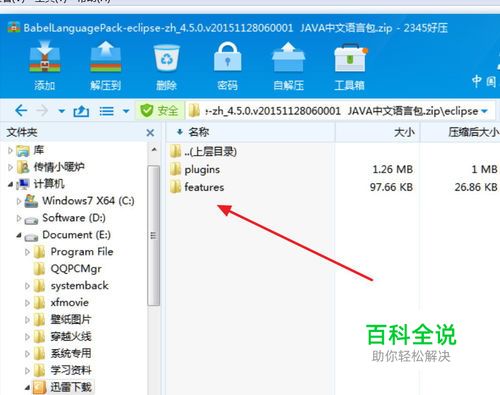This screenshot has height=395, width=500.
Task: Select Program File folder in tree
Action: pyautogui.click(x=82, y=252)
